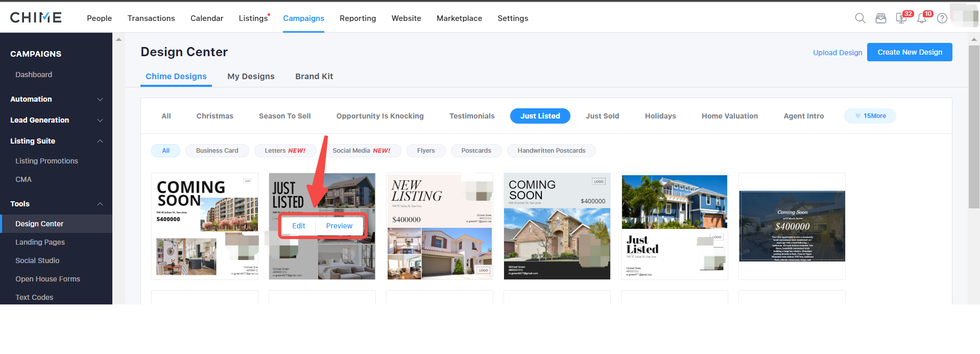980x354 pixels.
Task: Go to Transactions in top navigation
Action: click(x=151, y=18)
